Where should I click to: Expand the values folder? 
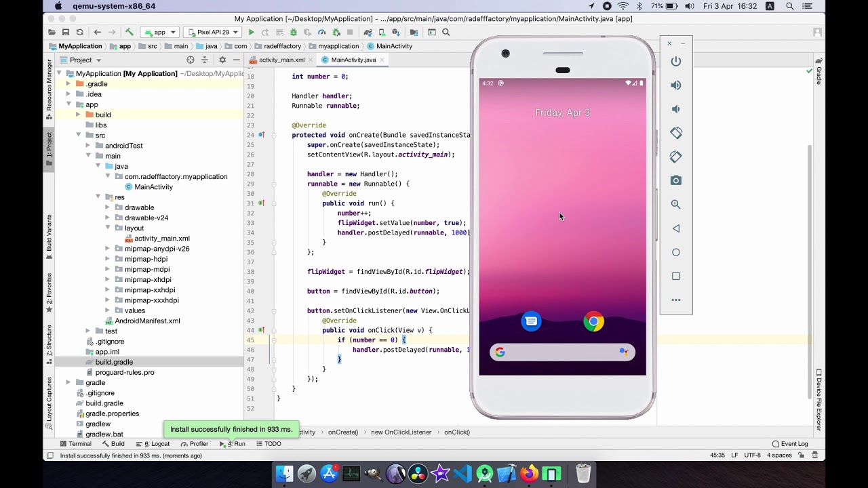coord(107,310)
